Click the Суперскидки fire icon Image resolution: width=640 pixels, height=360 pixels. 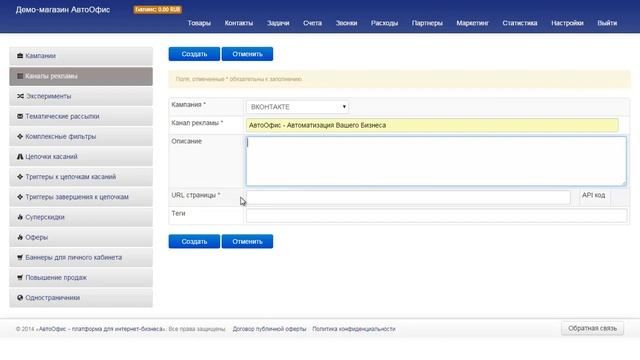[x=20, y=217]
